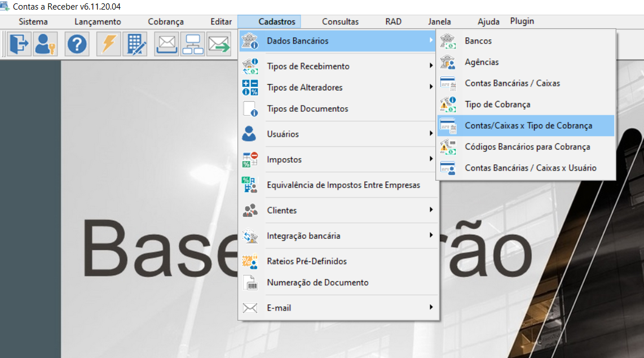The width and height of the screenshot is (644, 358).
Task: Click the envelope inbox toolbar icon
Action: pos(166,44)
